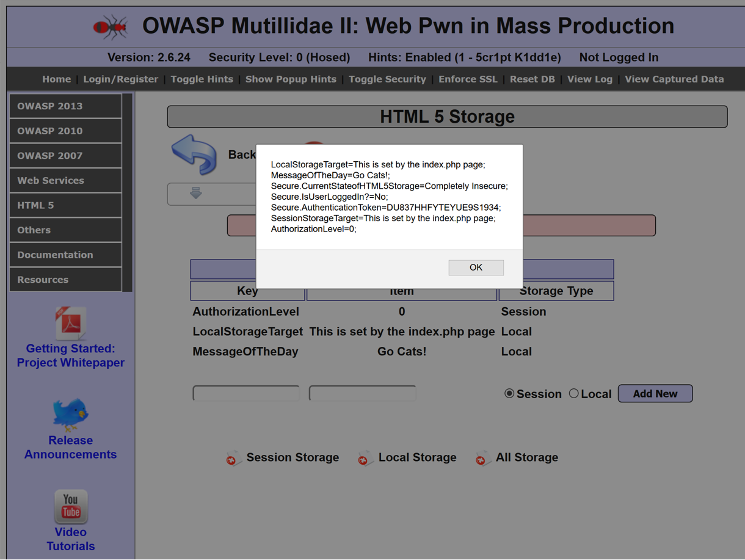Click 'Version: 2.6.24' text
The height and width of the screenshot is (560, 745).
pyautogui.click(x=149, y=57)
